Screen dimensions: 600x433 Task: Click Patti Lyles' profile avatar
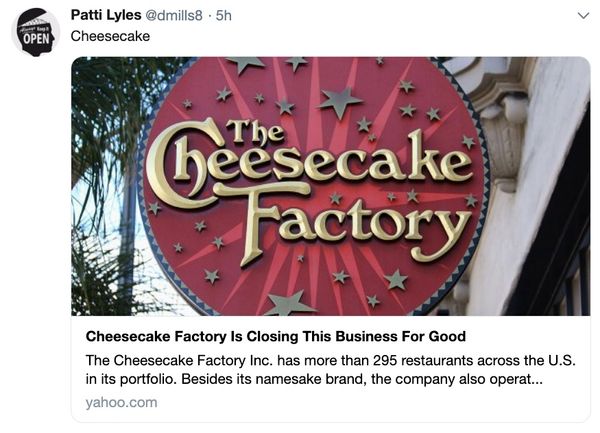tap(35, 31)
